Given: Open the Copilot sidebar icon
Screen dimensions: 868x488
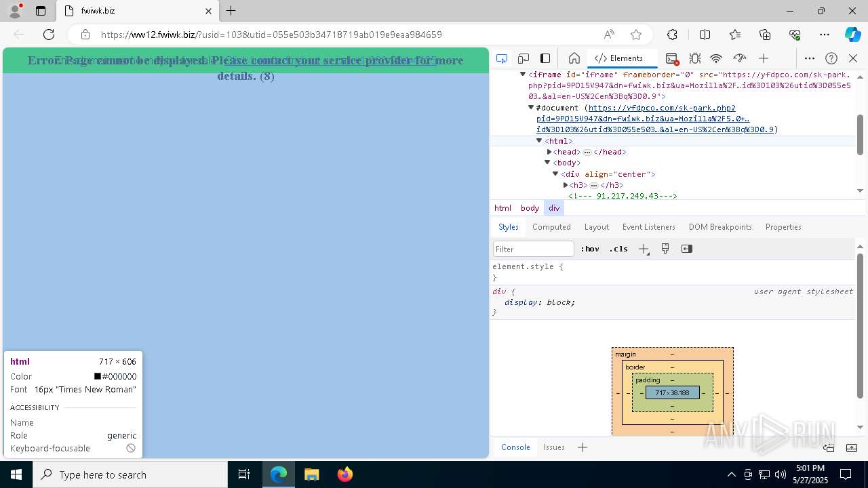Looking at the screenshot, I should tap(852, 35).
